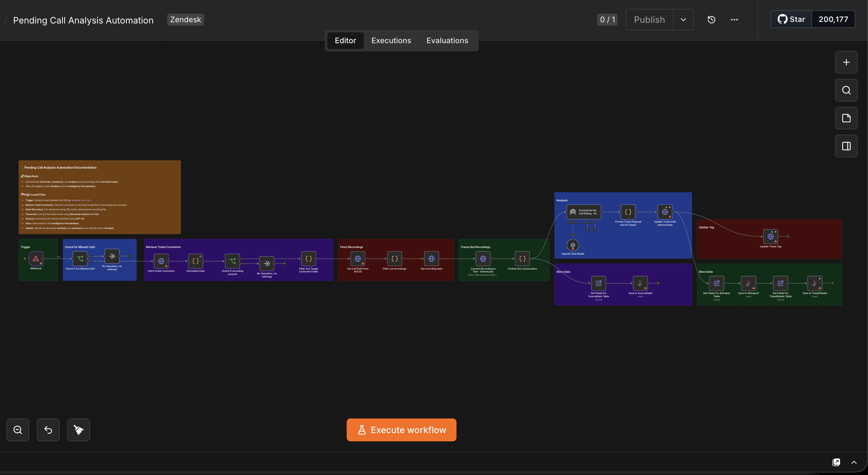Screen dimensions: 868x475
Task: Select the No Operation, do nothing1 node
Action: coord(112,256)
